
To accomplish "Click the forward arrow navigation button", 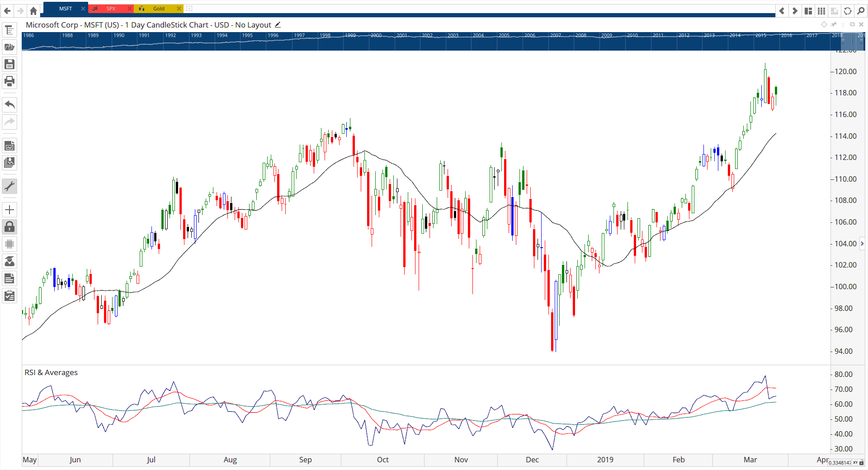I will pyautogui.click(x=20, y=10).
